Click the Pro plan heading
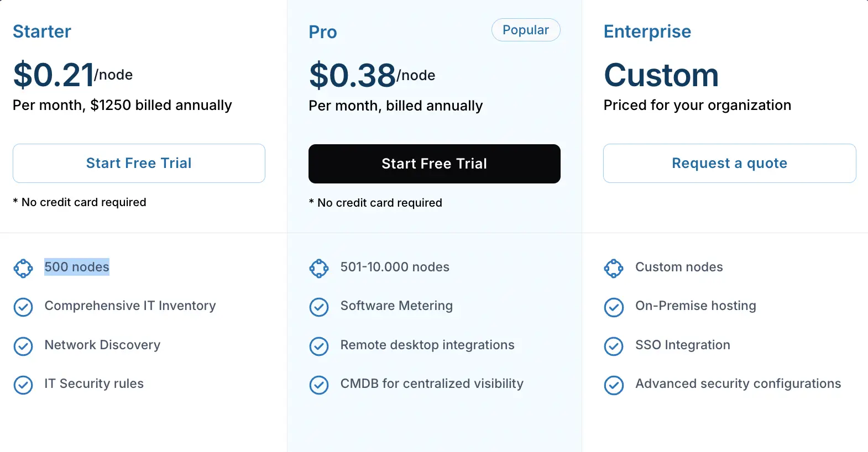This screenshot has width=868, height=452. [322, 32]
